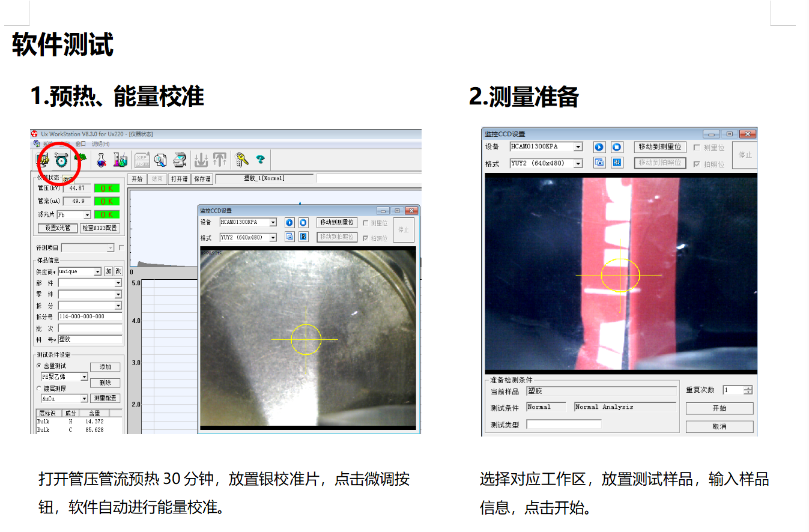Click the 删除 button
This screenshot has height=532, width=809.
pyautogui.click(x=105, y=383)
